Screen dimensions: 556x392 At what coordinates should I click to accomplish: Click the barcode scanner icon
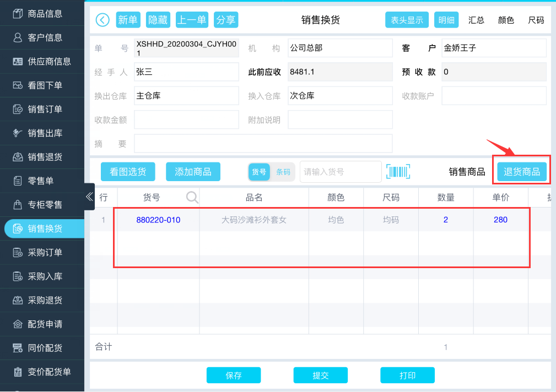(398, 172)
